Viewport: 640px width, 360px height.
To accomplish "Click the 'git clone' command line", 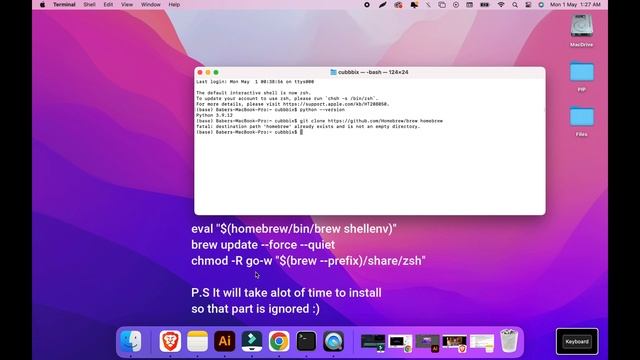I will (320, 121).
